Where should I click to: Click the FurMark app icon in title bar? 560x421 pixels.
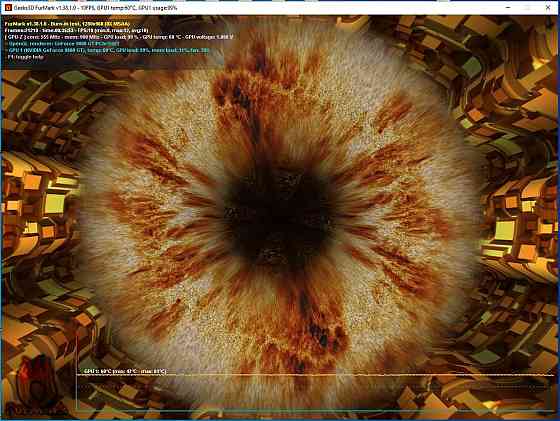pos(8,7)
